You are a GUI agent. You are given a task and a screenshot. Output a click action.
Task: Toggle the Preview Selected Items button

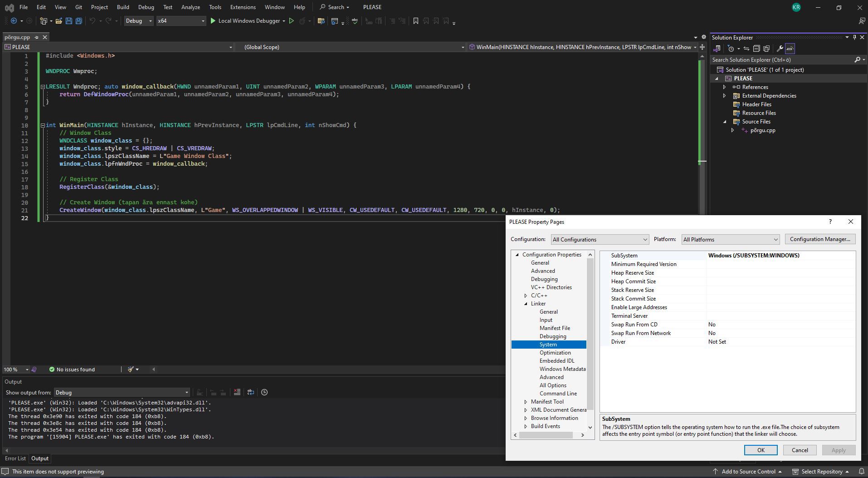790,49
